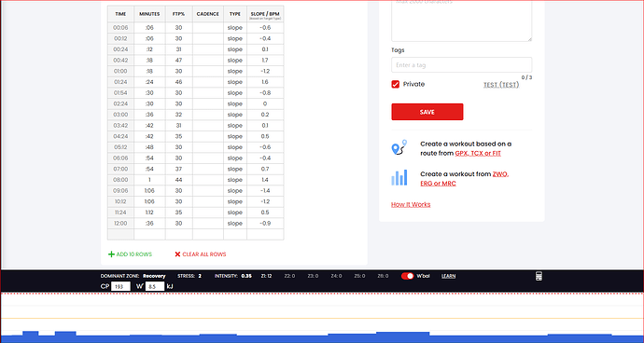Click the W' kJ input box
Viewport: 644px width, 343px height.
155,286
